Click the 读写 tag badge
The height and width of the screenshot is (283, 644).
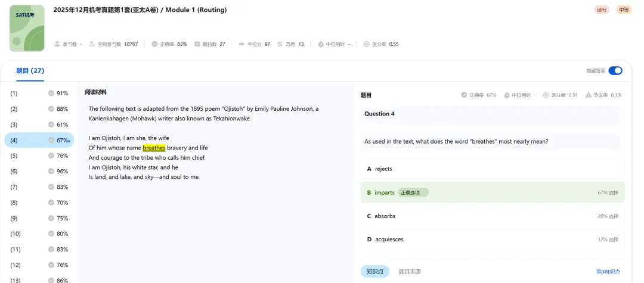[x=602, y=10]
